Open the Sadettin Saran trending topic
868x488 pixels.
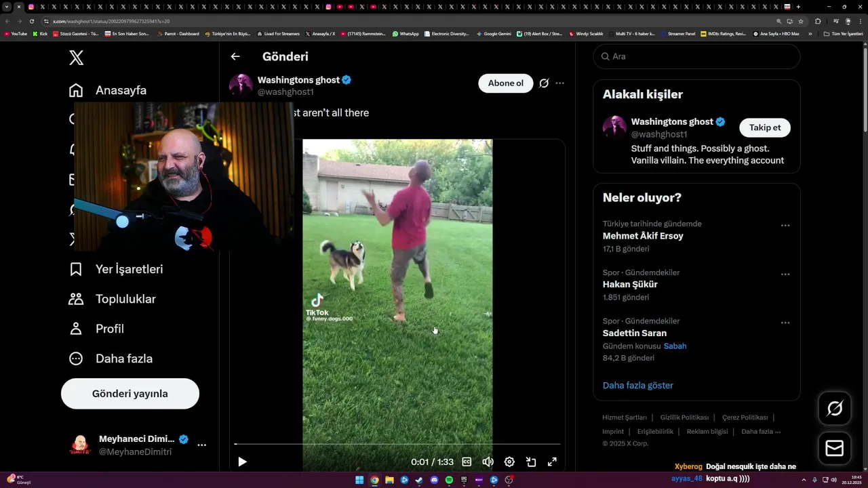[635, 333]
